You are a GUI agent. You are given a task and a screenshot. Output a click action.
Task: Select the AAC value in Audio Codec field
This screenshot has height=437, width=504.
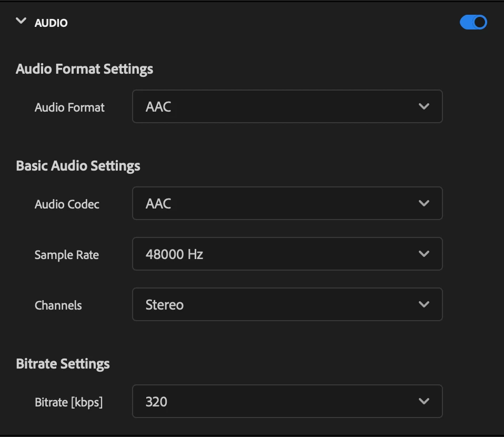(x=158, y=203)
